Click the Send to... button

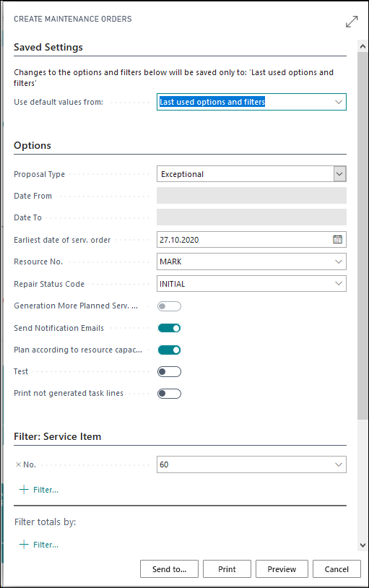pos(169,569)
